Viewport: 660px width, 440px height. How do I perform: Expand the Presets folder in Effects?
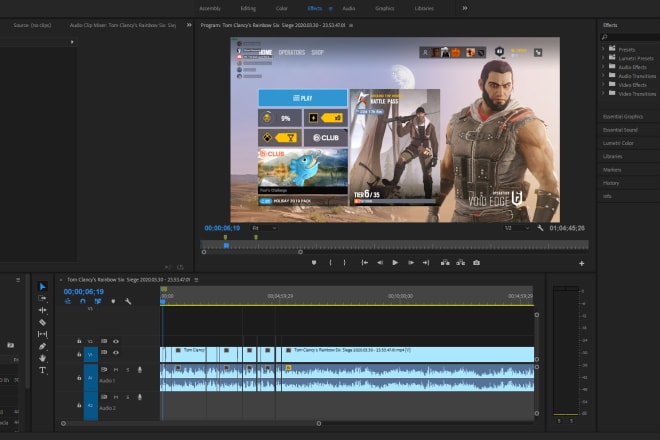click(603, 49)
